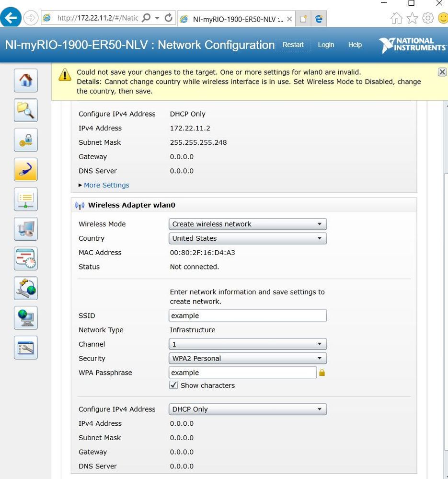Image resolution: width=448 pixels, height=479 pixels.
Task: Open the Remote File Browser folder icon
Action: coord(26,110)
